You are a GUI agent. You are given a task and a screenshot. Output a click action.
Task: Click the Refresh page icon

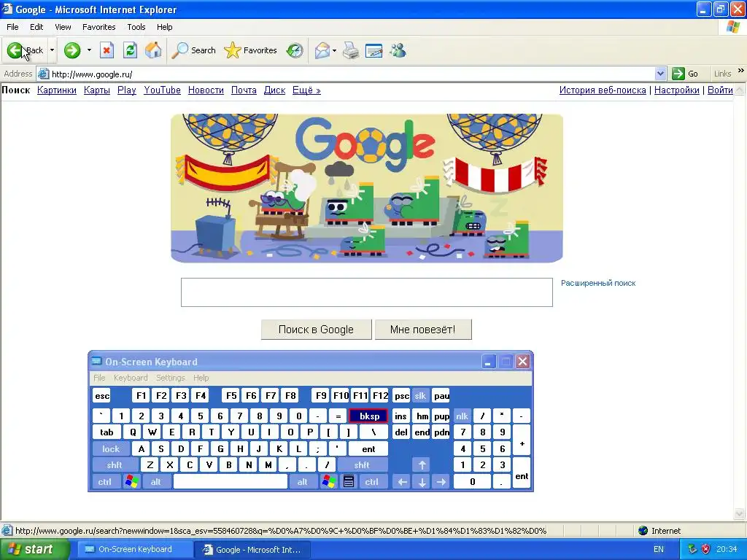click(x=130, y=50)
